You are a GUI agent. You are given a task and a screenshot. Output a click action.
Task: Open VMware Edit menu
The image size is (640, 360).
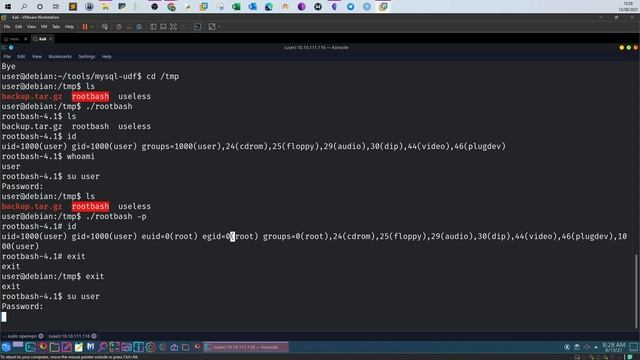(19, 27)
